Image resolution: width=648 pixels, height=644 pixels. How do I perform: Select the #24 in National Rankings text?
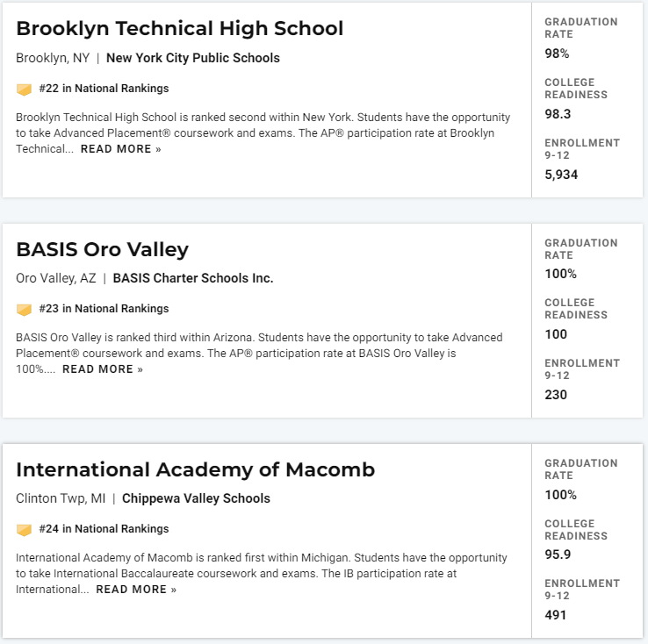pyautogui.click(x=104, y=529)
